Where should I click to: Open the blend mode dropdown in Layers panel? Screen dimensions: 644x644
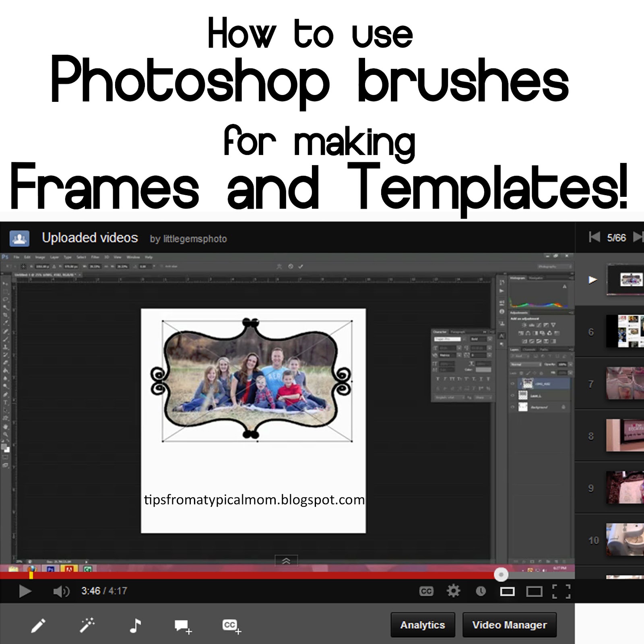click(x=524, y=364)
